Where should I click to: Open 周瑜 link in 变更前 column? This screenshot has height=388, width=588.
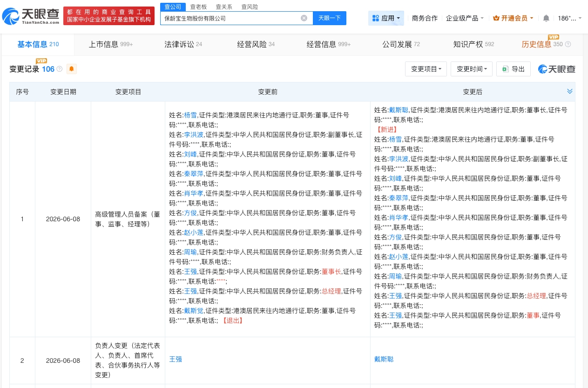coord(190,252)
